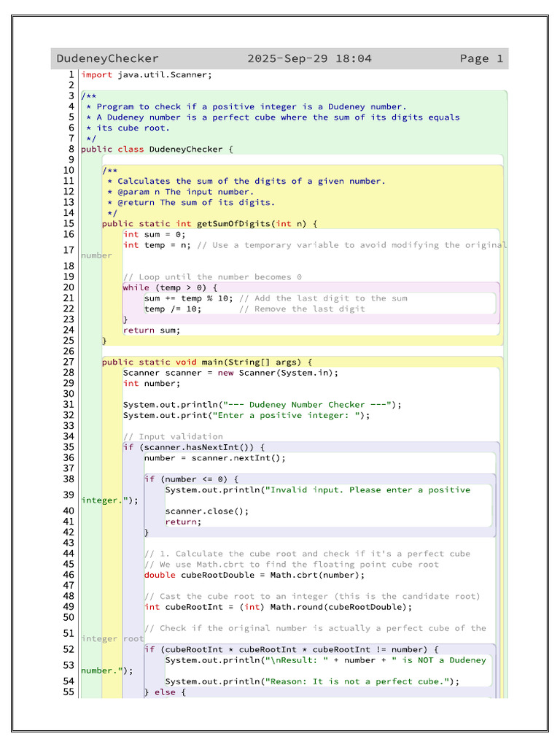560x747 pixels.
Task: Click the 'Calculates the sum of the digits' doc comment
Action: pos(246,181)
